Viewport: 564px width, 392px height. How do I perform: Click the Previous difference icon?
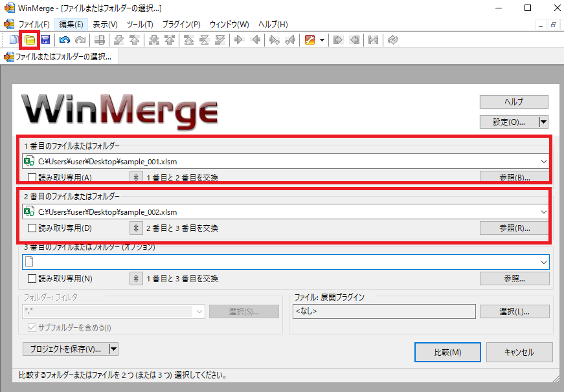tap(134, 39)
